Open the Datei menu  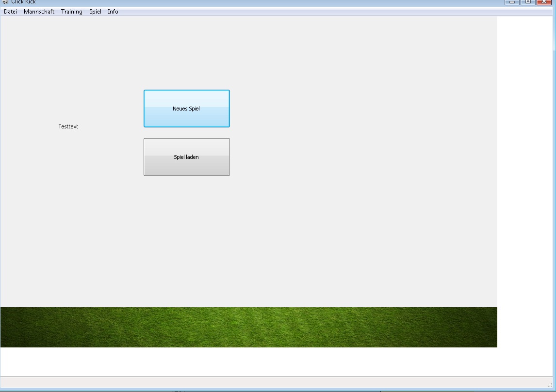[x=10, y=12]
